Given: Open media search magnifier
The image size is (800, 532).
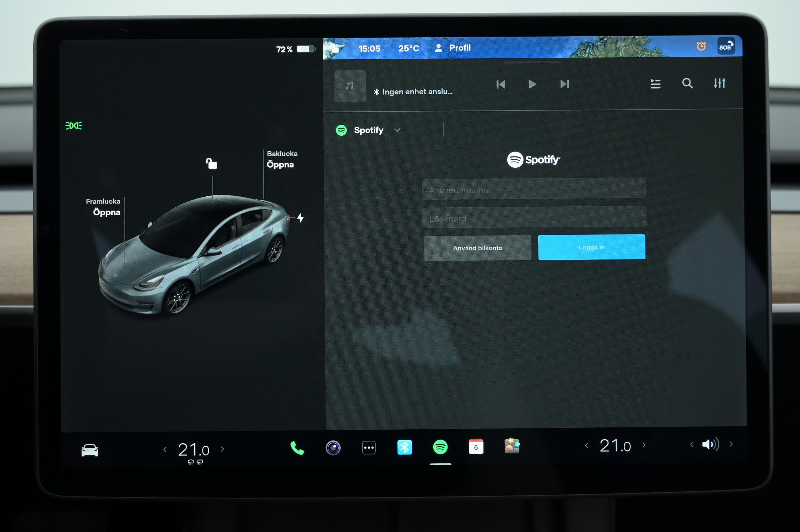Looking at the screenshot, I should coord(687,83).
